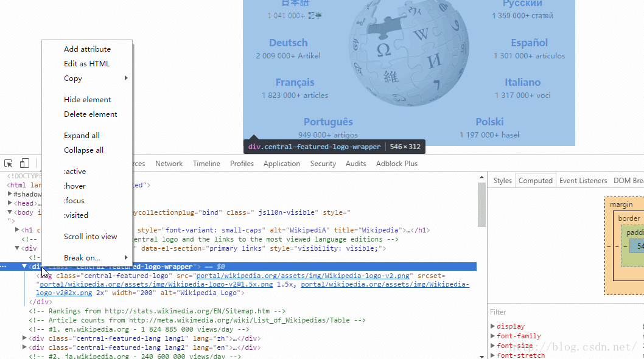Expand the head element node
644x359 pixels.
point(10,203)
